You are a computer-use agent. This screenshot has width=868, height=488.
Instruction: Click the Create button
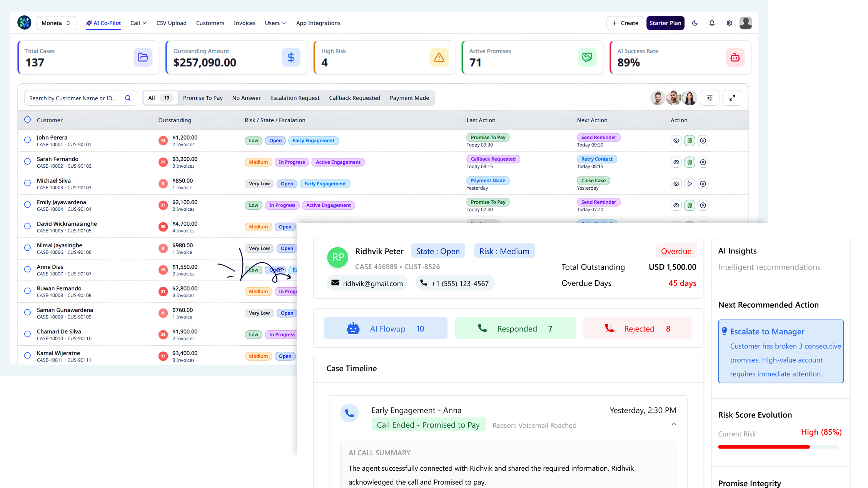pyautogui.click(x=625, y=23)
